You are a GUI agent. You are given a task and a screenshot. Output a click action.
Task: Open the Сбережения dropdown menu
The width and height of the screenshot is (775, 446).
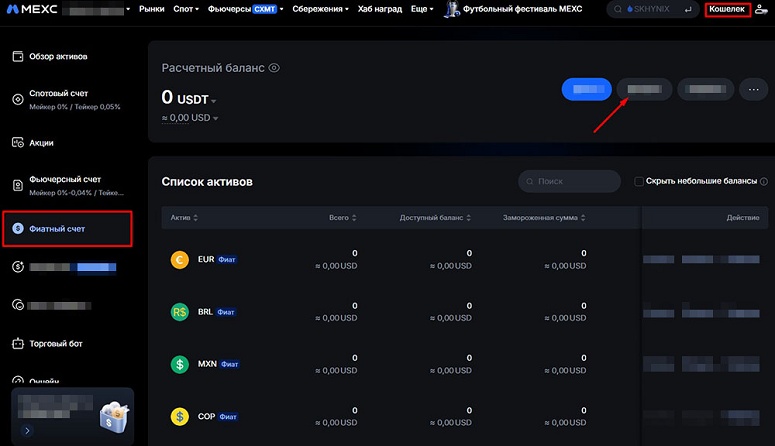coord(320,9)
